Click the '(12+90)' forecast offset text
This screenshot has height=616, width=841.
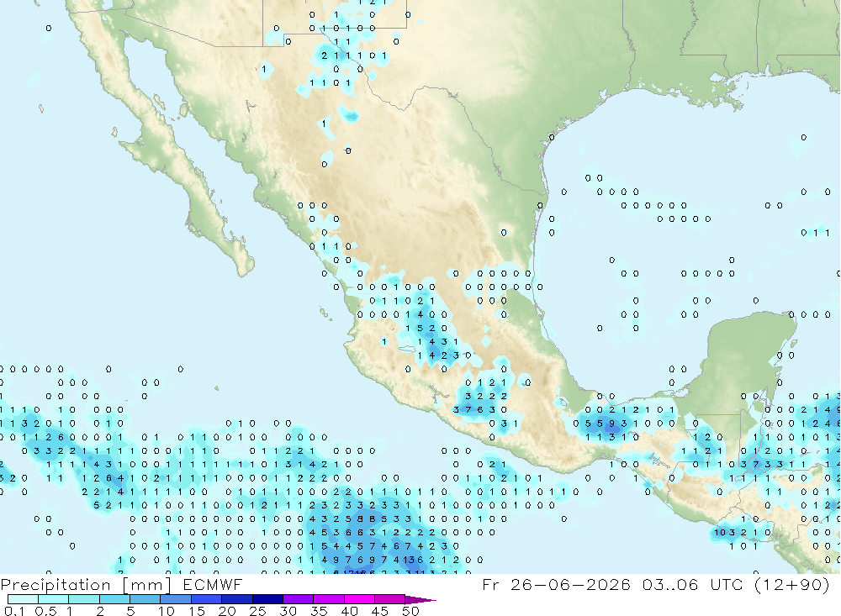click(792, 584)
